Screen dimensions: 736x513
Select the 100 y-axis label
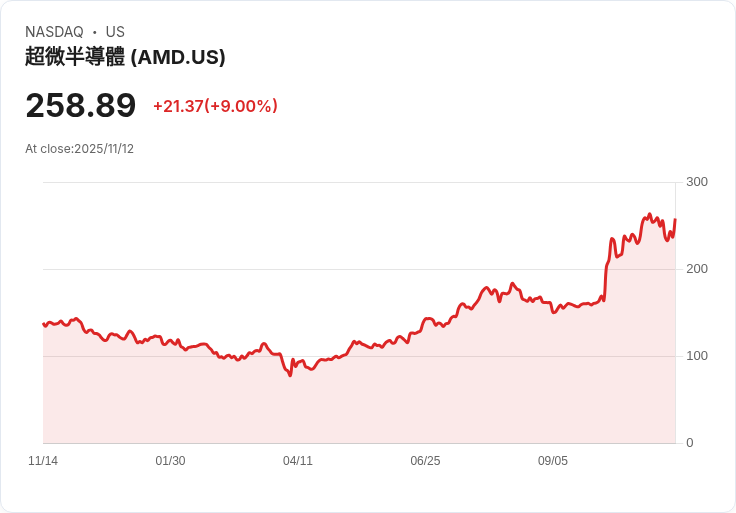point(697,356)
